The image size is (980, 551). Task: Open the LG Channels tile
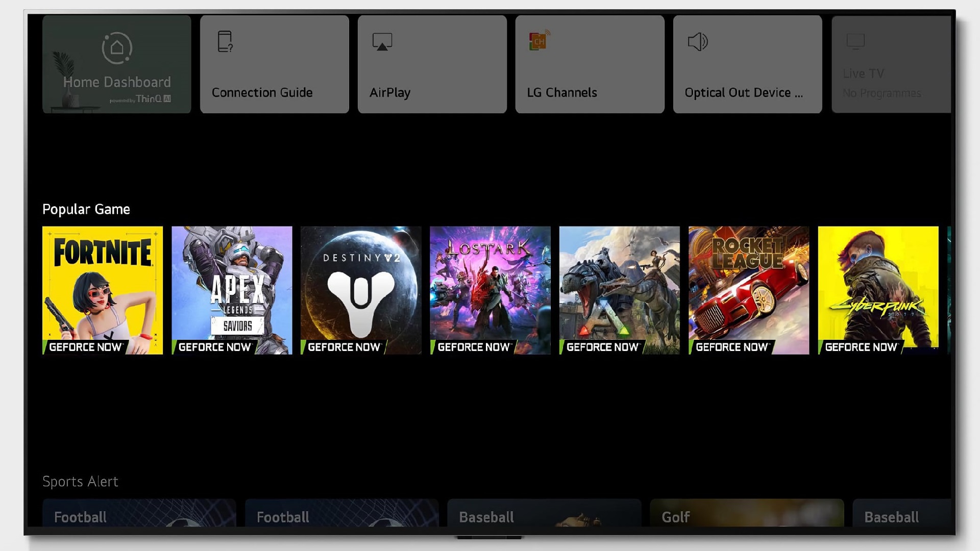590,64
